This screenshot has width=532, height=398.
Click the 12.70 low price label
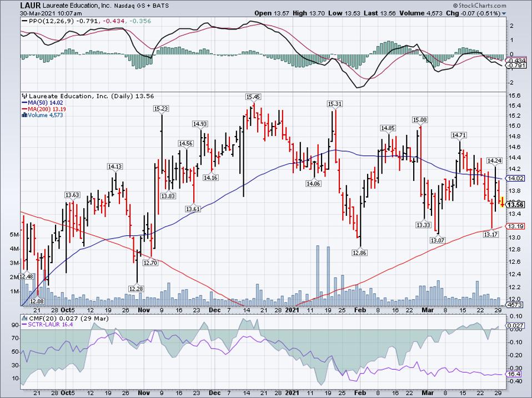tap(150, 263)
